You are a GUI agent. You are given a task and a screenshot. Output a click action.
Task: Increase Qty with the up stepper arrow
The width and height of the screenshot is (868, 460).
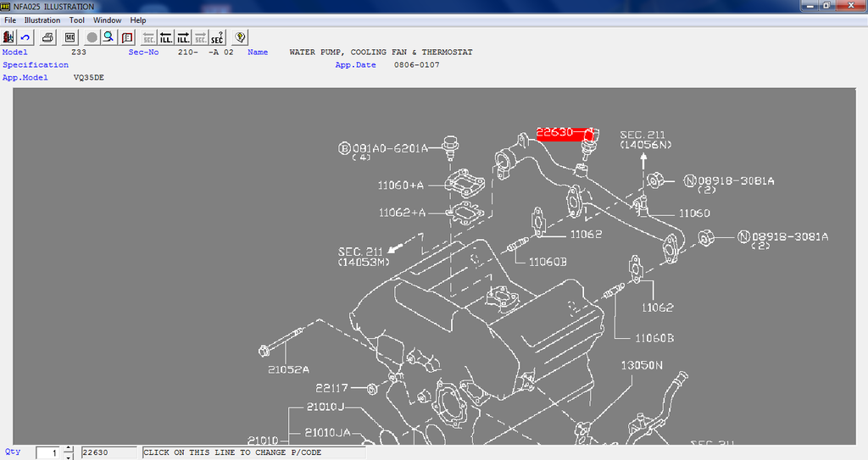[x=69, y=449]
